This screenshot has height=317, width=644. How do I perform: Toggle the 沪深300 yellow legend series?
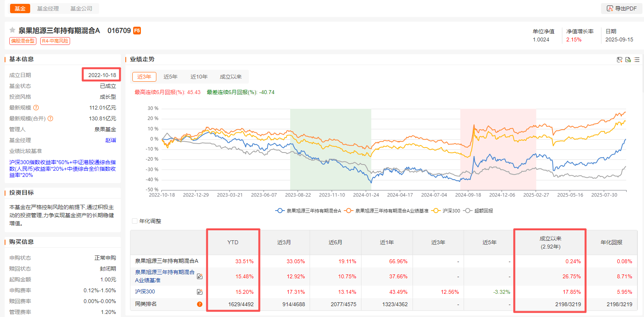pos(446,211)
